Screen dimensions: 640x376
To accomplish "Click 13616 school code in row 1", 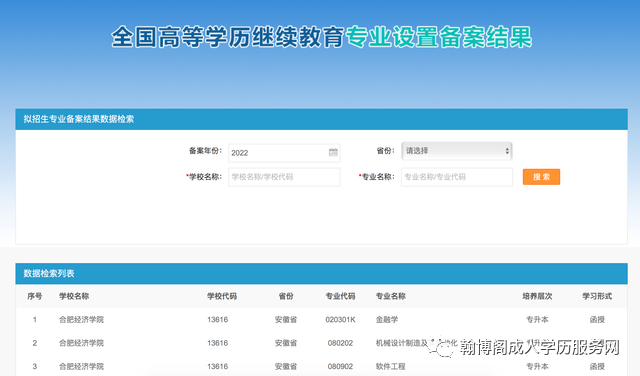I will coord(218,320).
